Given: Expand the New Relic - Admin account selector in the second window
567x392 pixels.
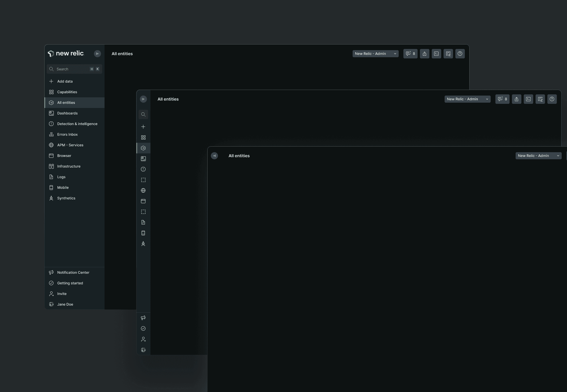Looking at the screenshot, I should (467, 99).
